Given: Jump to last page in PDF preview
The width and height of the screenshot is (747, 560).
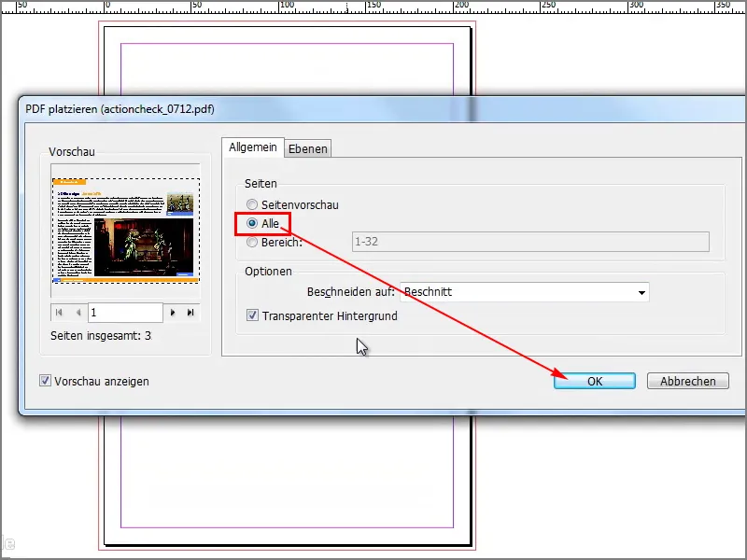Looking at the screenshot, I should point(190,313).
